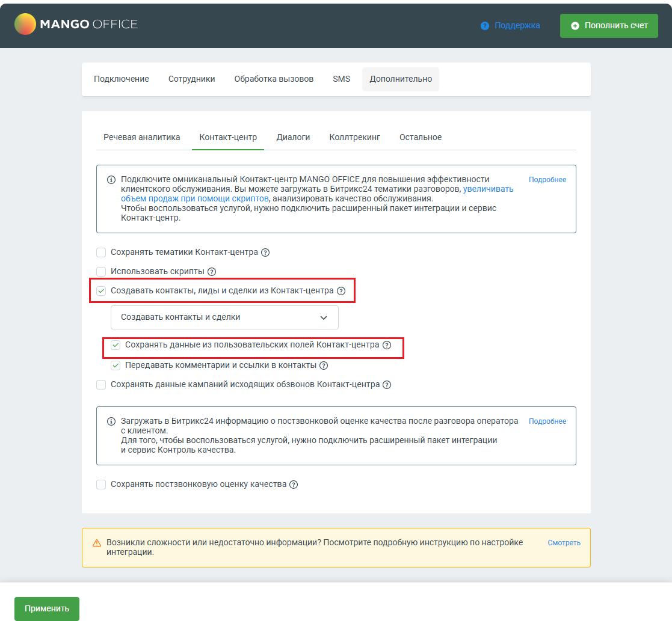
Task: Click the info icon in Контакт-центр notice
Action: coord(111,180)
